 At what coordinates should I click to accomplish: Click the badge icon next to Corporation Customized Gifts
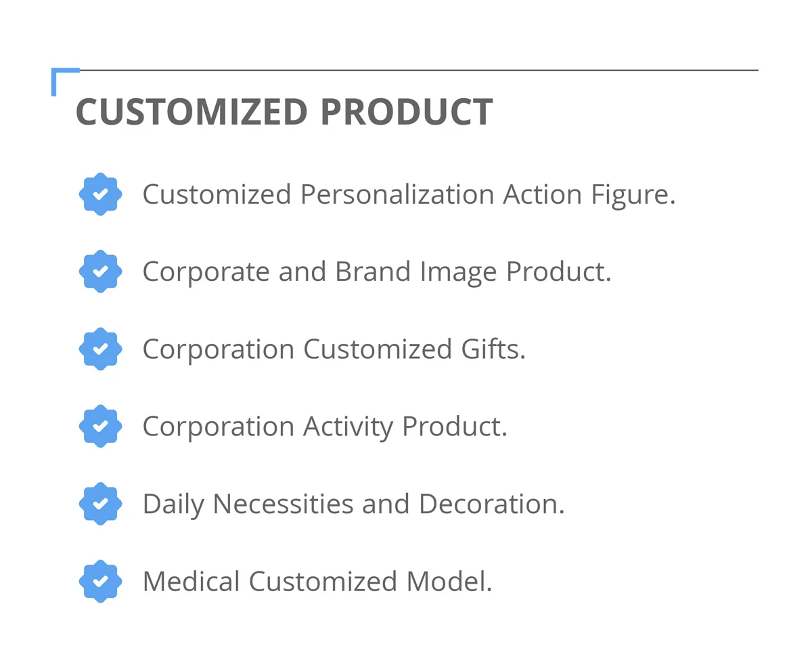[x=100, y=349]
